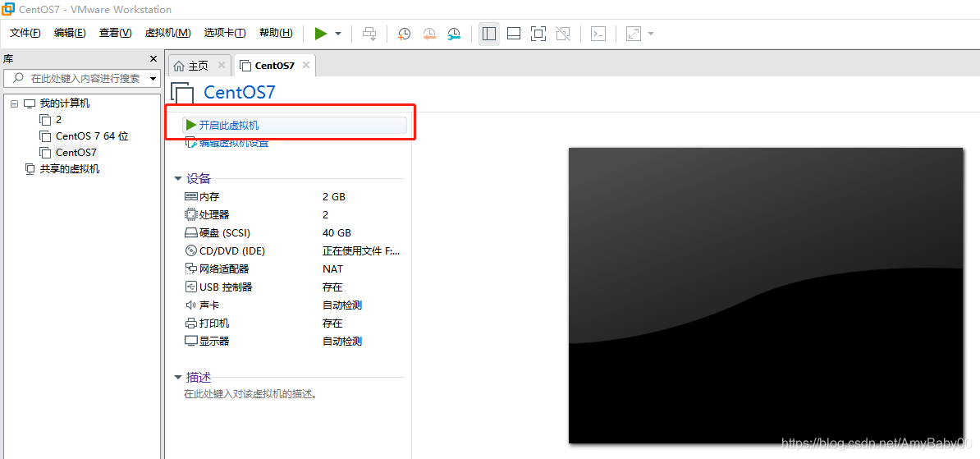The width and height of the screenshot is (980, 459).
Task: Select 我的计算机 in the library tree
Action: pos(64,103)
